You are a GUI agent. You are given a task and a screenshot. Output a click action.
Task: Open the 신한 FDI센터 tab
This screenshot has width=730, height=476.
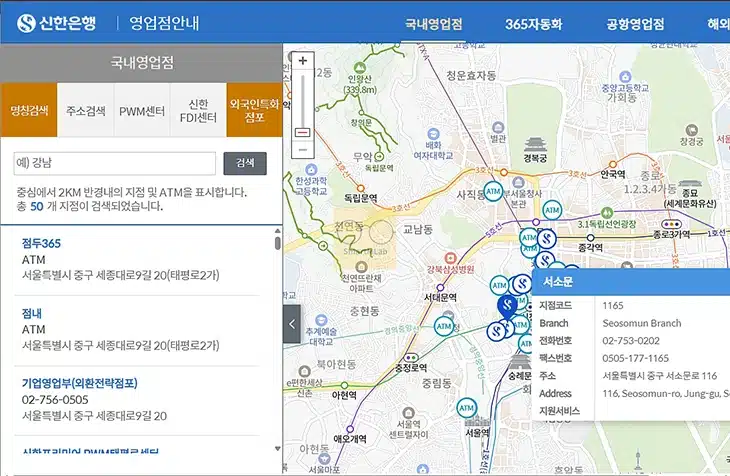tap(198, 110)
